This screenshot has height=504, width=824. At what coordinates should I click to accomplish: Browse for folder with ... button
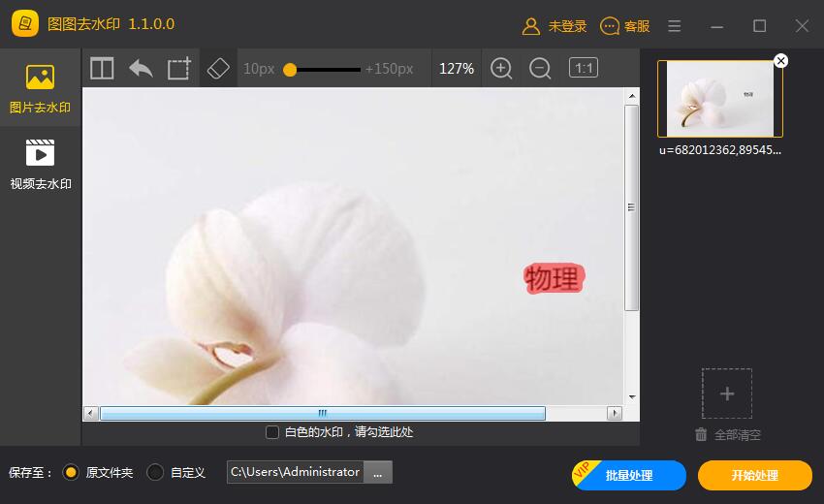378,472
